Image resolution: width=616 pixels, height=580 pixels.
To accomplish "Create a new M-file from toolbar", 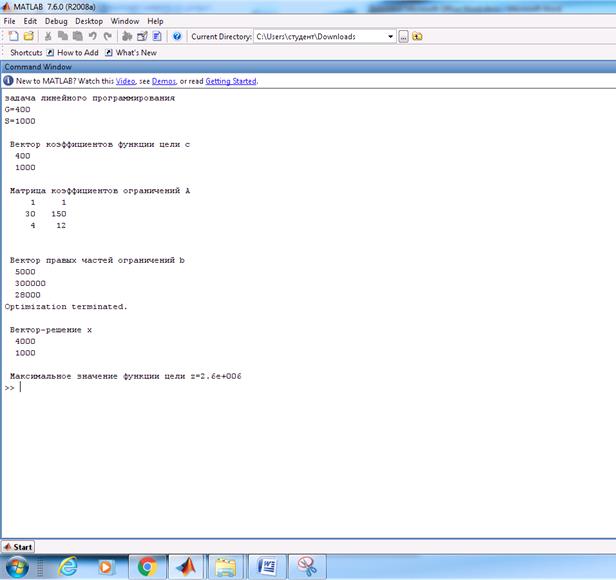I will pos(13,36).
